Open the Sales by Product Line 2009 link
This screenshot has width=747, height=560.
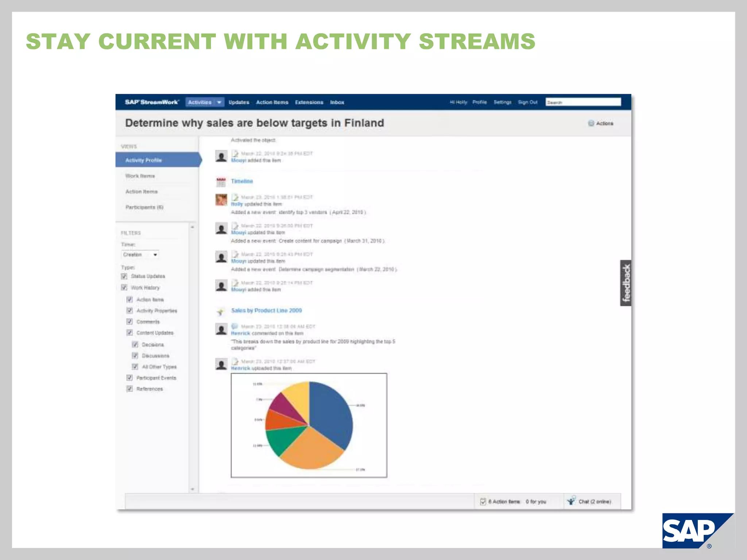[x=267, y=311]
